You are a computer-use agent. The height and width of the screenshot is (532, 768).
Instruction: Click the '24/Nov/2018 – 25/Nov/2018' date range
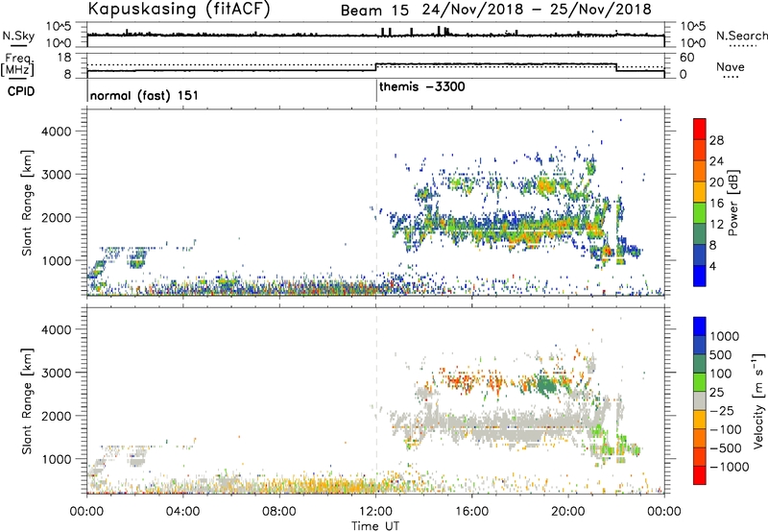pyautogui.click(x=537, y=10)
